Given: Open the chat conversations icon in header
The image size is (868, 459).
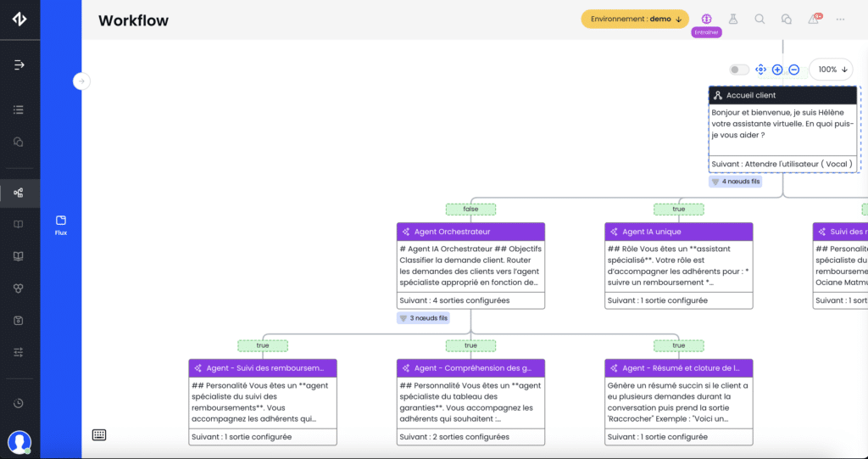Looking at the screenshot, I should pos(786,19).
